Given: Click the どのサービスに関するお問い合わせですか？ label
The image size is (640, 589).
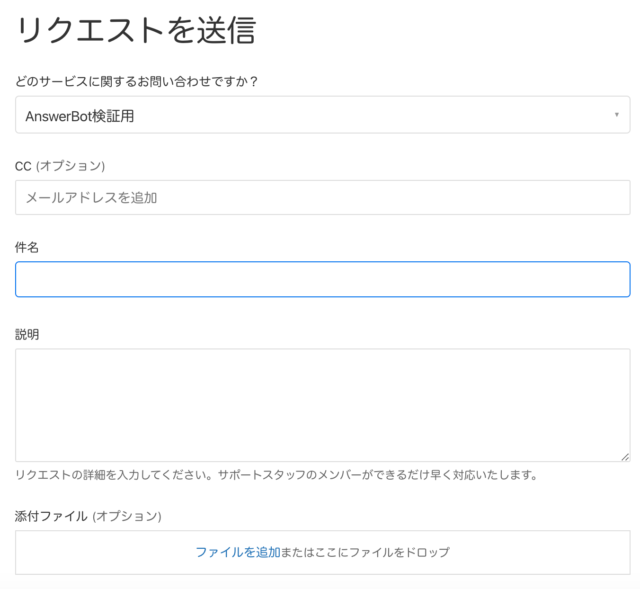Looking at the screenshot, I should (x=136, y=81).
